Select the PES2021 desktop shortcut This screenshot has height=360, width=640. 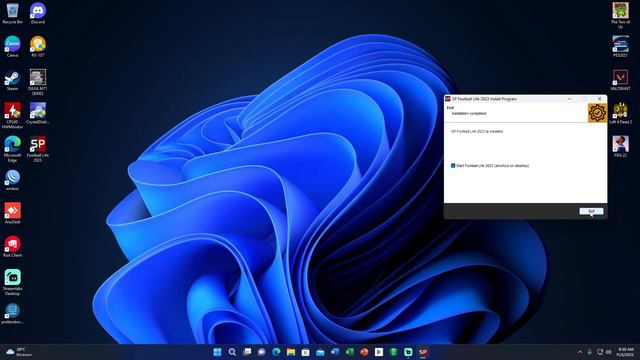point(620,46)
